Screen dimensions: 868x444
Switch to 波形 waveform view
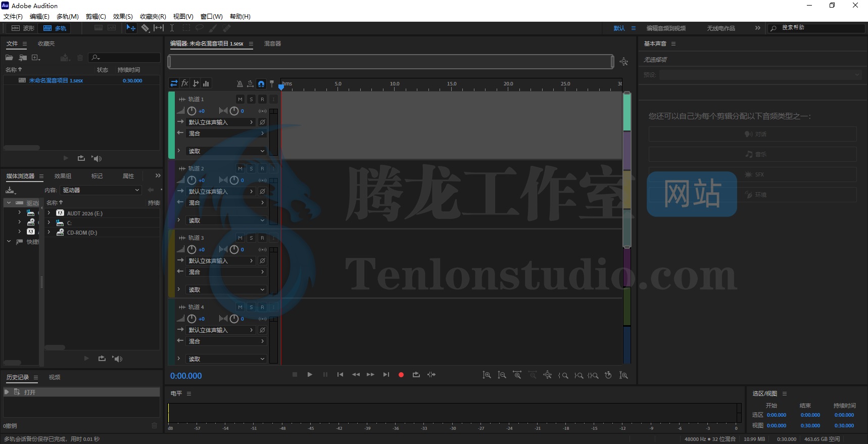point(23,28)
